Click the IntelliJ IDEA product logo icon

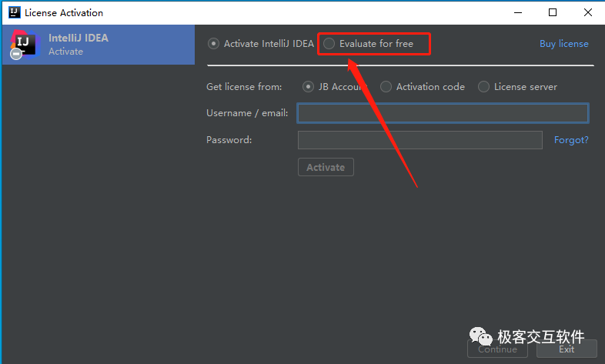25,45
